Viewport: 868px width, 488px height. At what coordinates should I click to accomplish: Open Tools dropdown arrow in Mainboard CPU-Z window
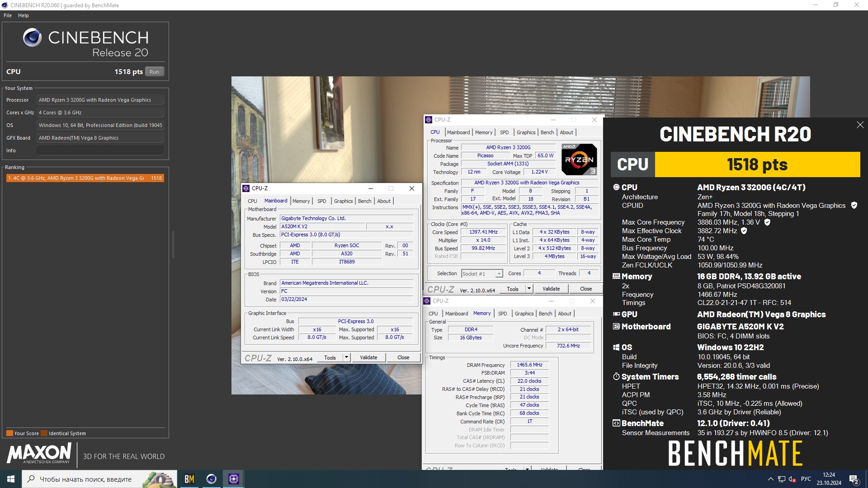click(x=346, y=357)
